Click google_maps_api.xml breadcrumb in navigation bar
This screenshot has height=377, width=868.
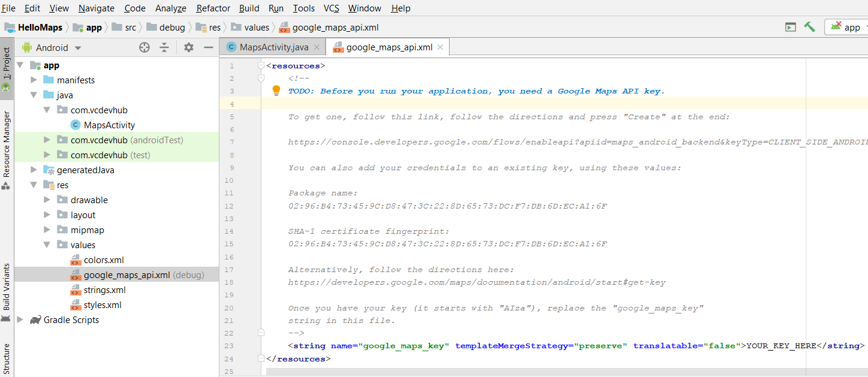click(329, 28)
